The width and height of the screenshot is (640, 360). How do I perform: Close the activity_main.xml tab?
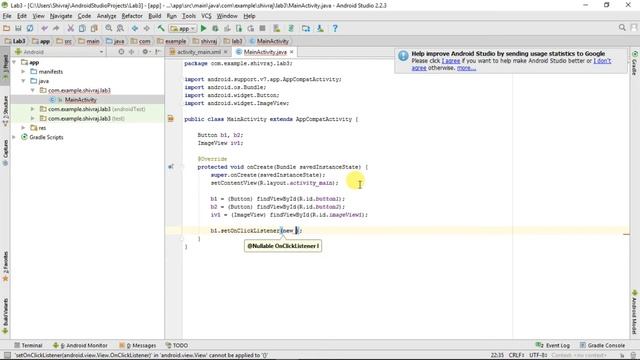(x=225, y=52)
